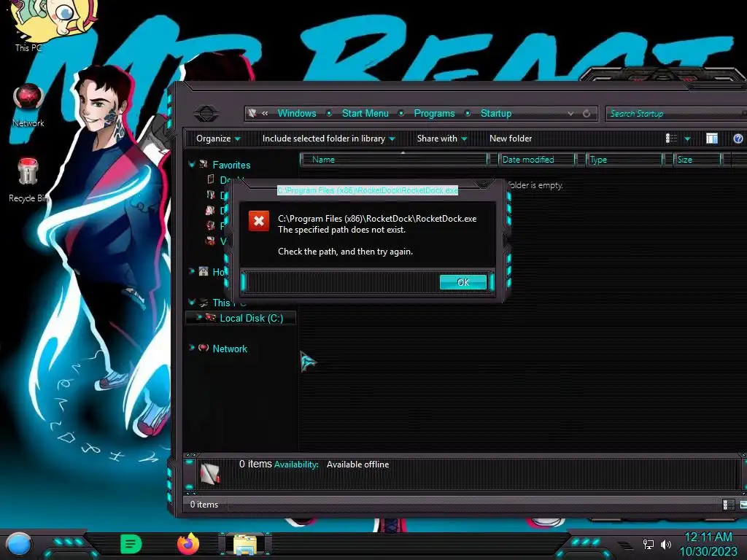This screenshot has width=747, height=560.
Task: Sort by Type column header
Action: pyautogui.click(x=624, y=160)
